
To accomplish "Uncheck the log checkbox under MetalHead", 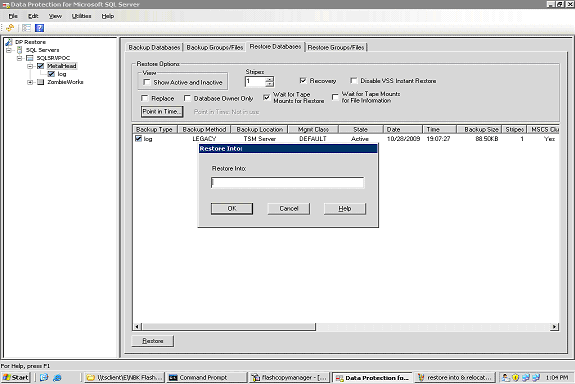I will (51, 74).
